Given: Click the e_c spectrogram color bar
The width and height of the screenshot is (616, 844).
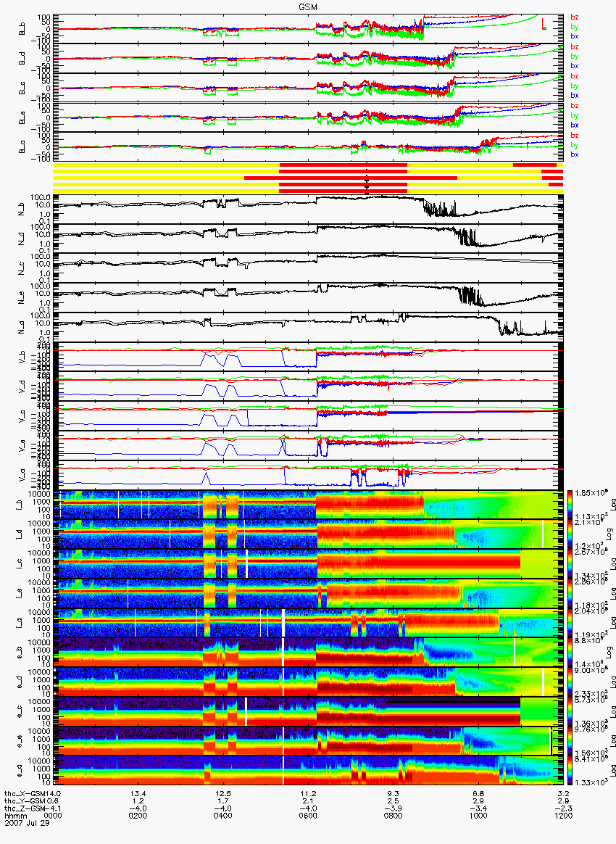Looking at the screenshot, I should tap(571, 712).
